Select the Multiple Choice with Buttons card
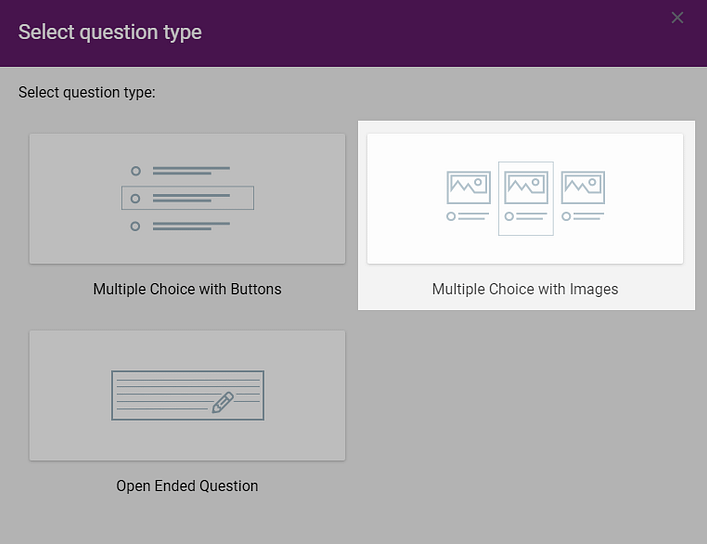The image size is (707, 544). [x=187, y=199]
